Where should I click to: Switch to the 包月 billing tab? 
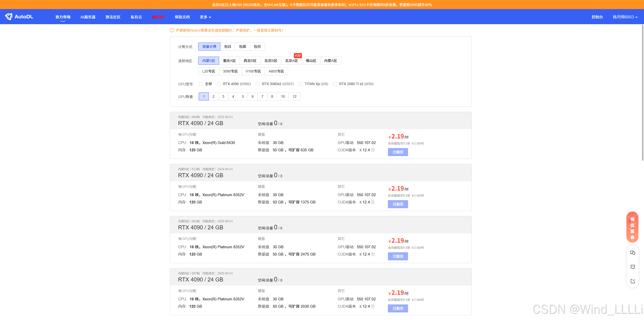pos(257,47)
